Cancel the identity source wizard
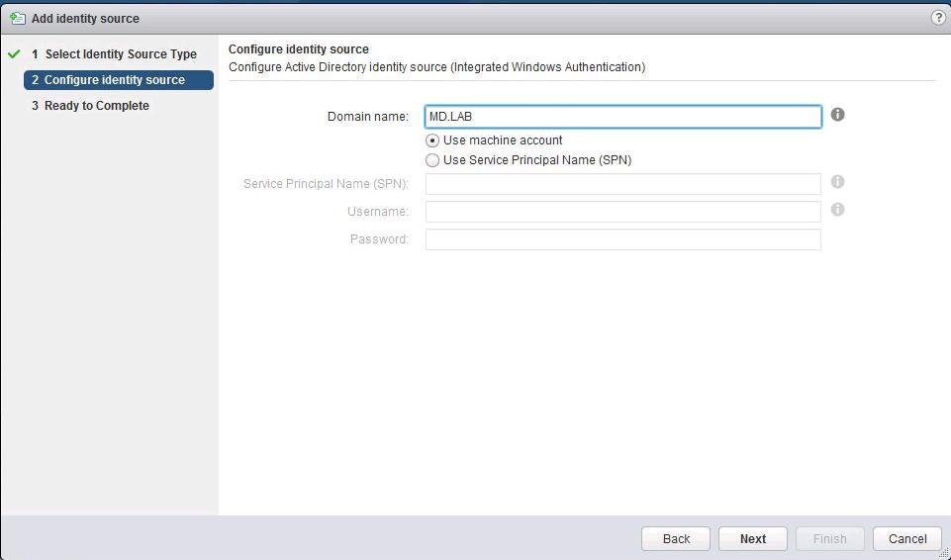The height and width of the screenshot is (560, 951). click(x=906, y=539)
